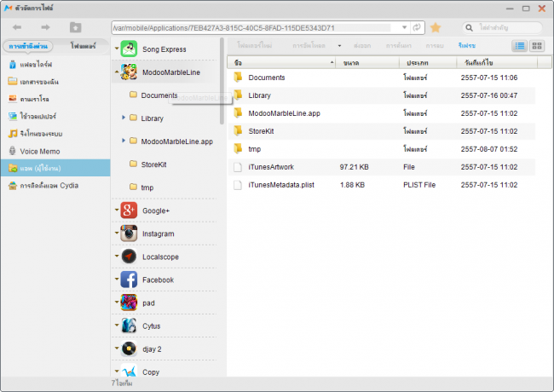Screen dimensions: 554x392
Task: Open wallpaper icon in sidebar
Action: [x=13, y=116]
